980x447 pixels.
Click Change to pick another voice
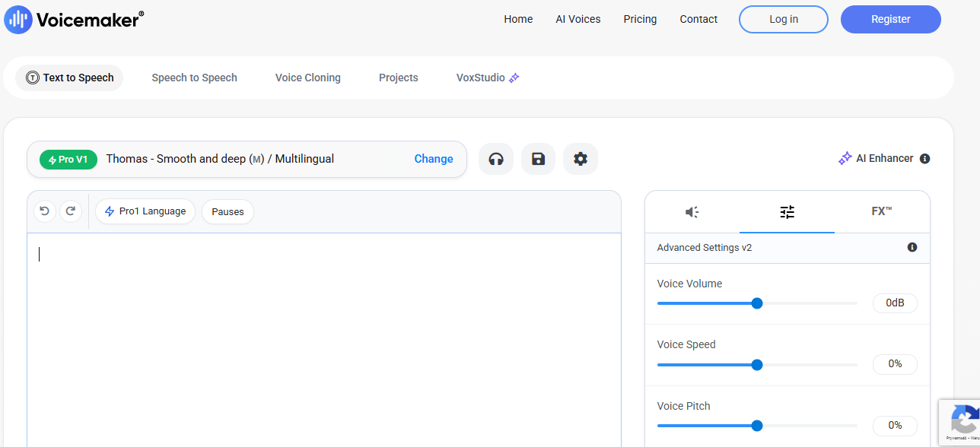tap(434, 159)
